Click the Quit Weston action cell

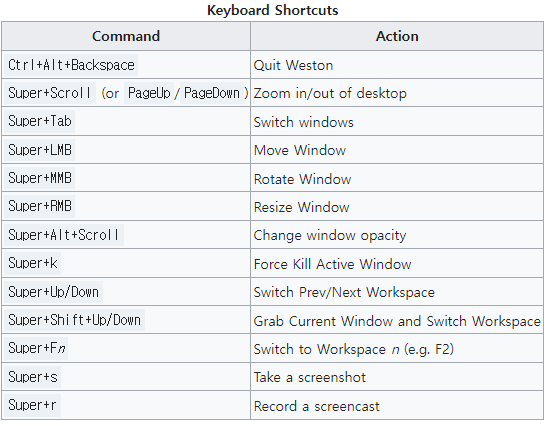point(397,65)
